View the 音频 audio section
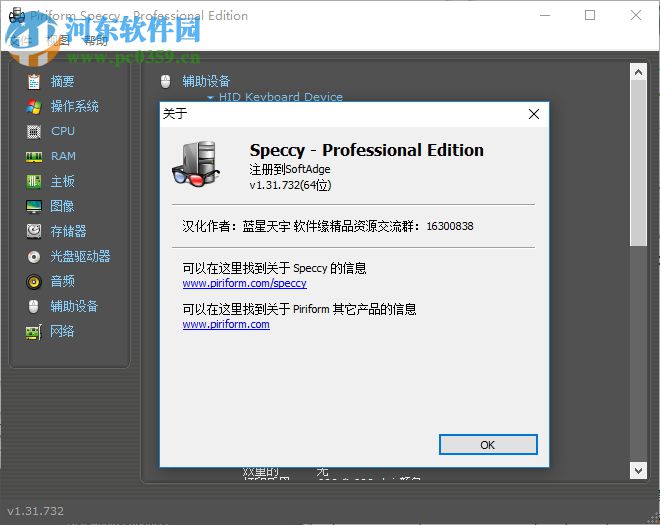 62,281
